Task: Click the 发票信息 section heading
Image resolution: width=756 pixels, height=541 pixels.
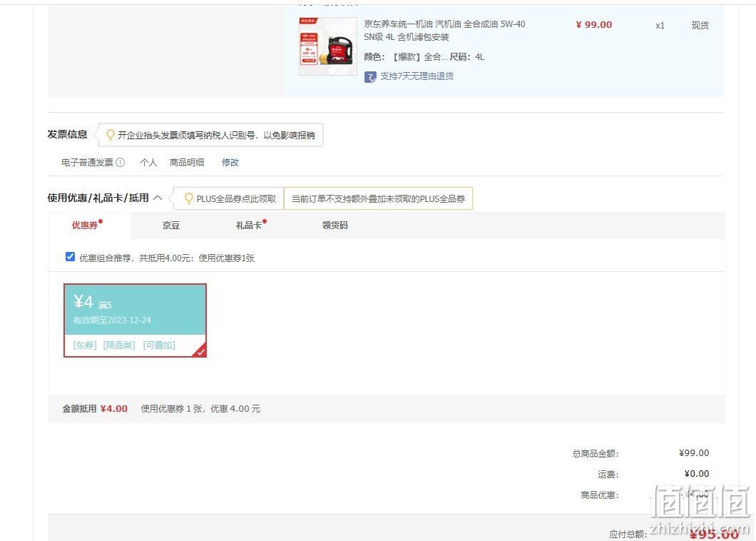Action: [x=67, y=134]
